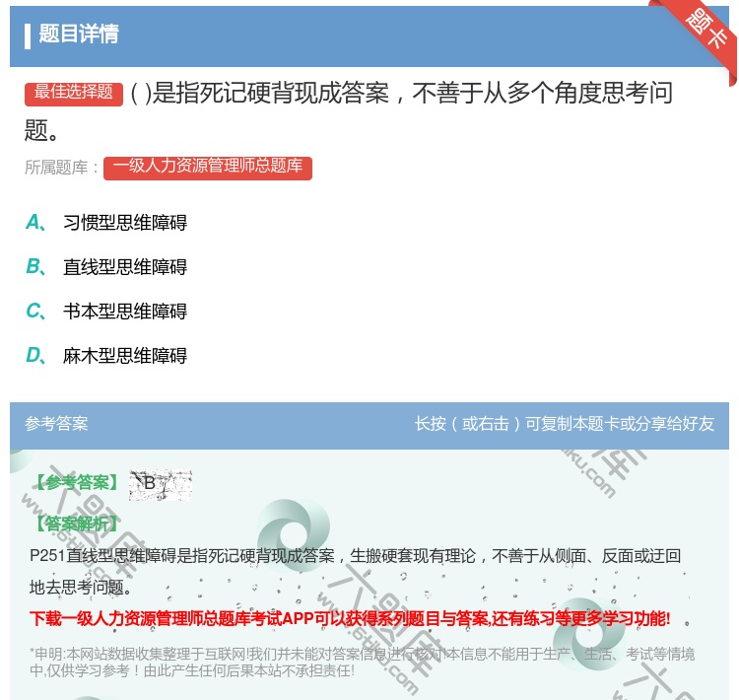Click the 长按（或右击）可复制本题卡 hint text
Viewport: 739px width, 700px height.
coord(565,424)
